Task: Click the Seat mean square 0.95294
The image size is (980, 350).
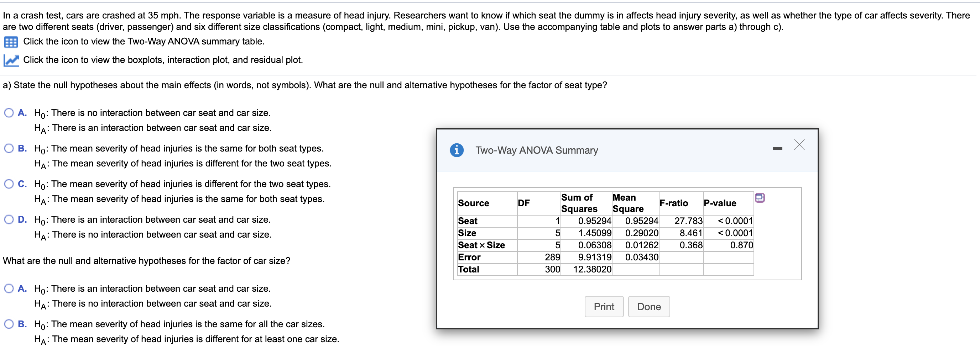Action: (x=641, y=221)
